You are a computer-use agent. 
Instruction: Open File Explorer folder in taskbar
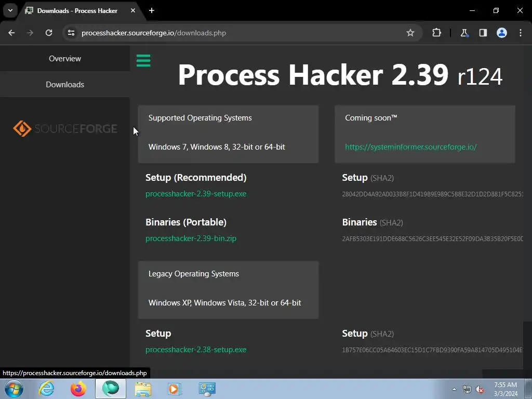143,389
